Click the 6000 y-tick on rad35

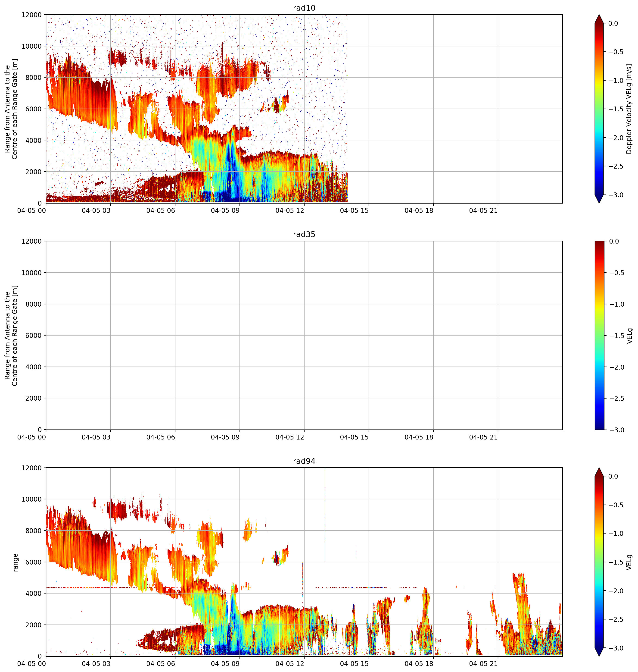(x=33, y=336)
